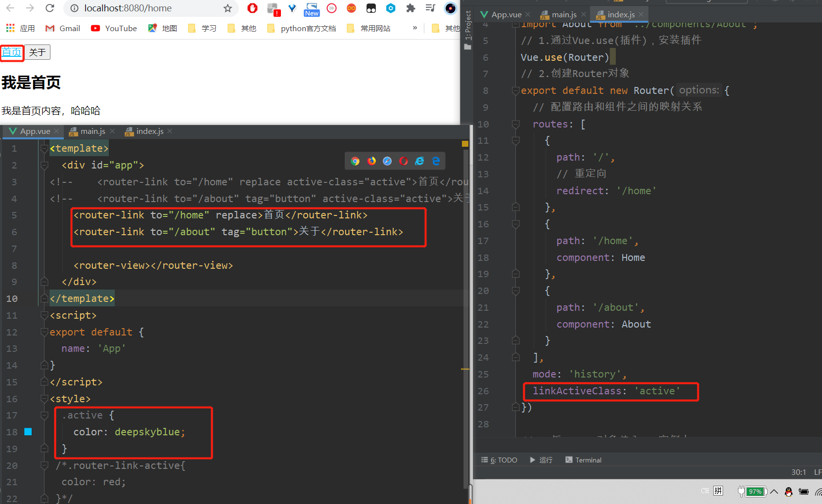Bookmark this page with the star icon
Screen dimensions: 822x504
point(228,8)
